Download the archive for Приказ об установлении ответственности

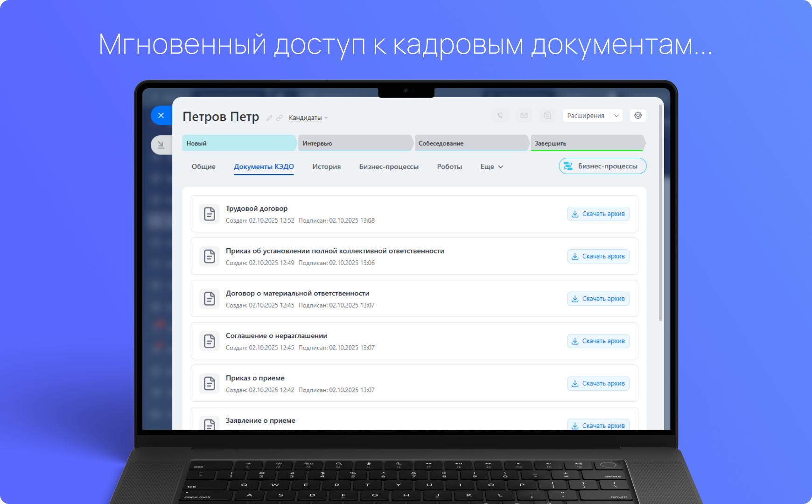598,256
